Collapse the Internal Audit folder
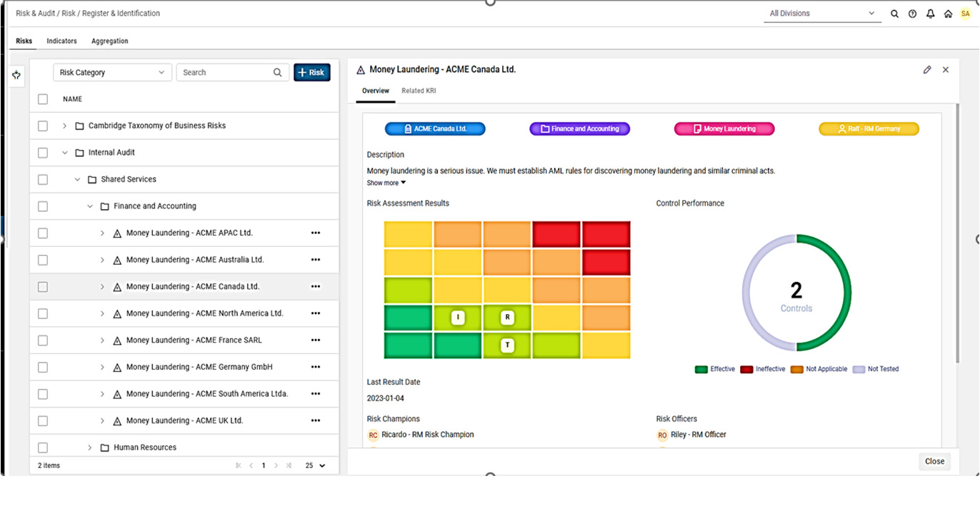This screenshot has height=506, width=980. (64, 153)
